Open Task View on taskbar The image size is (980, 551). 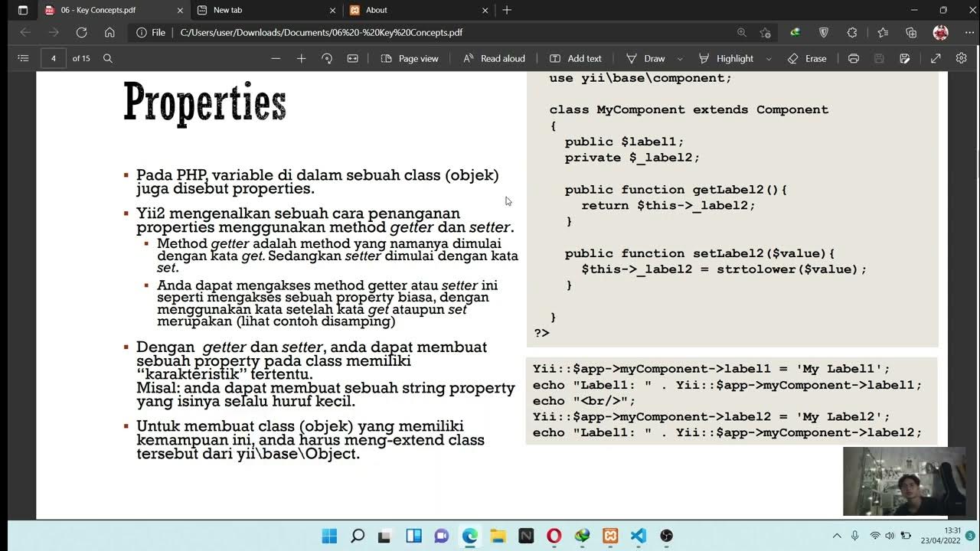tap(385, 536)
